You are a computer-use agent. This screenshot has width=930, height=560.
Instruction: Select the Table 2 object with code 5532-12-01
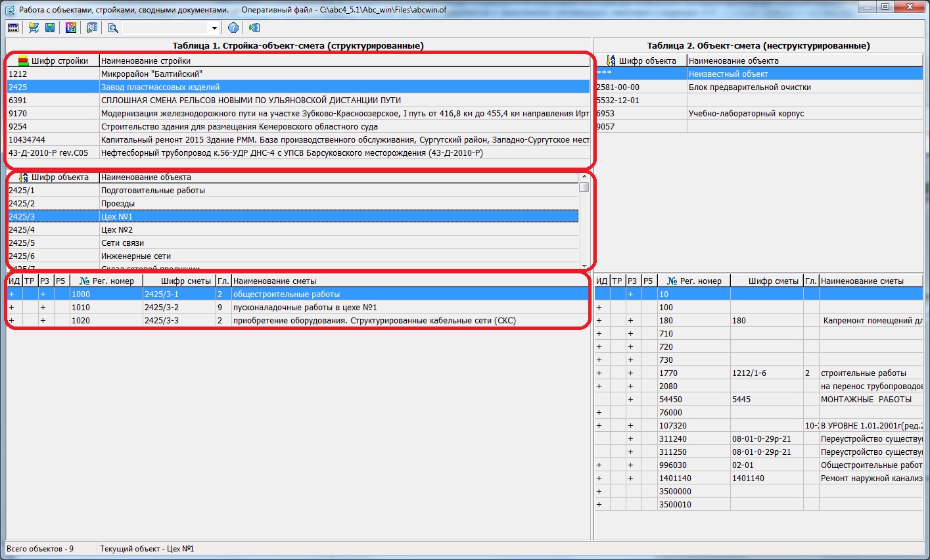click(x=758, y=100)
